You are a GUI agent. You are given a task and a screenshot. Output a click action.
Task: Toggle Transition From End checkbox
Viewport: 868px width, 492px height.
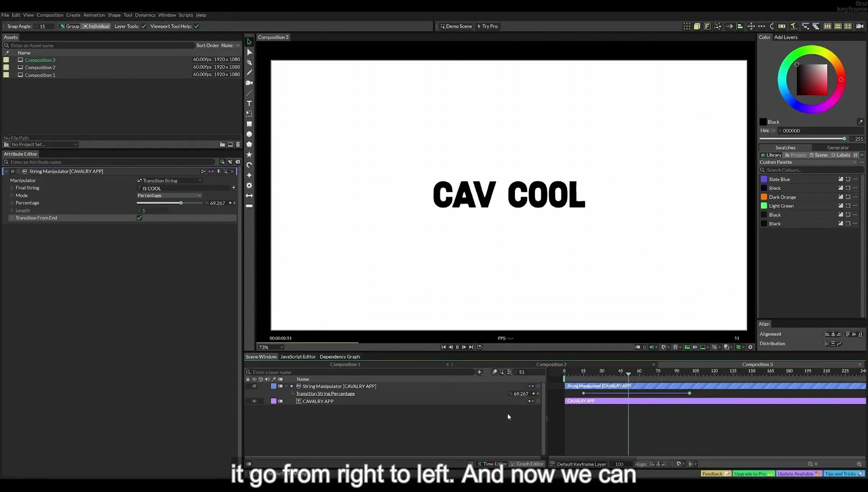coord(139,218)
